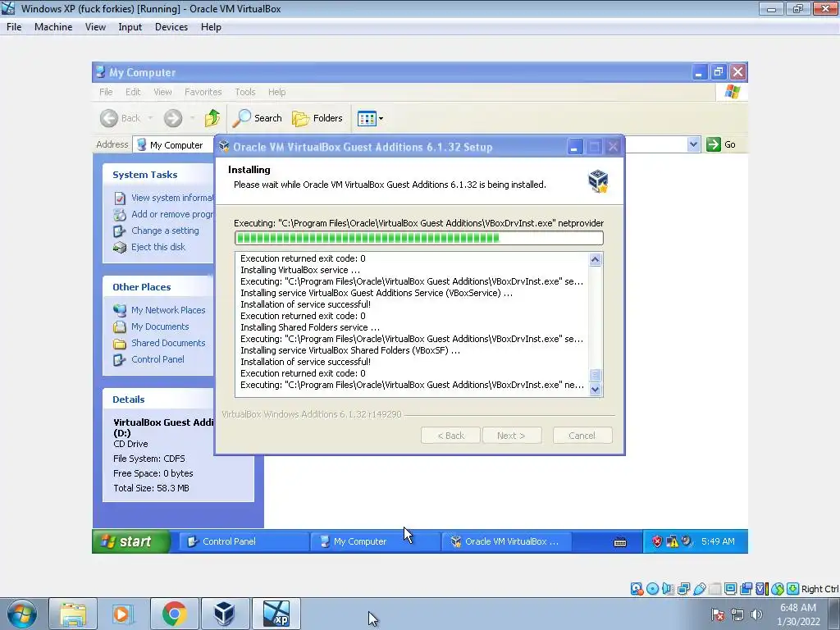Switch to Control Panel in XP taskbar
Image resolution: width=840 pixels, height=630 pixels.
tap(243, 541)
